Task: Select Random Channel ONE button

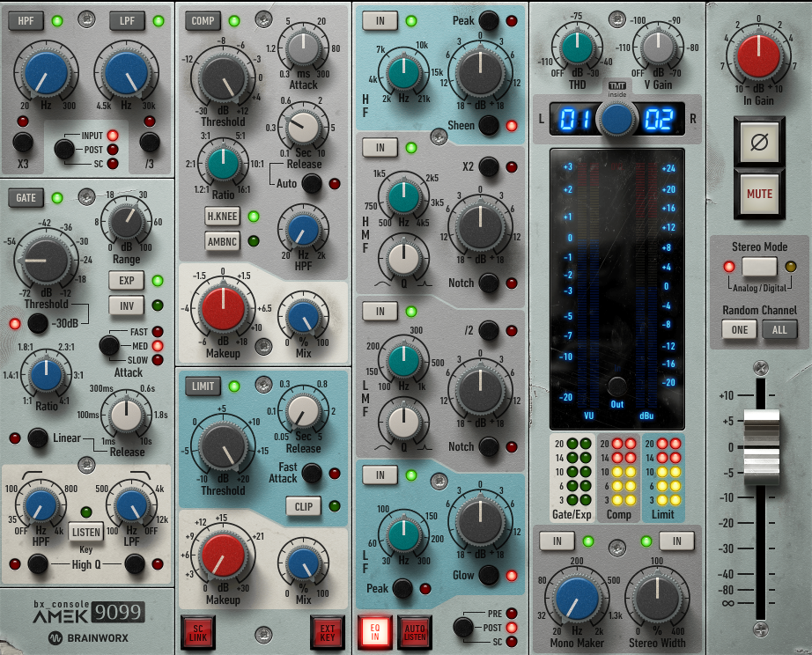Action: (740, 330)
